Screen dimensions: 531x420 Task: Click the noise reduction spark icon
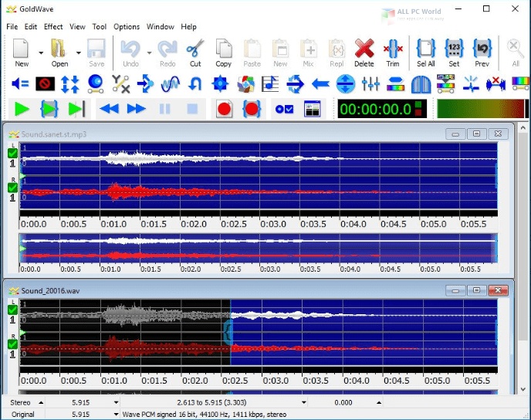pos(471,83)
